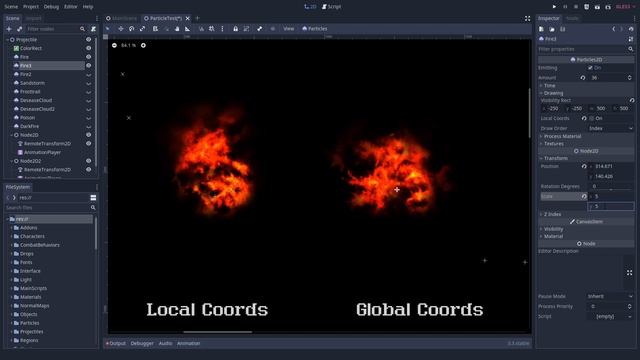Reset the Amount property revert icon
Screen dimensions: 640x360
pos(583,78)
